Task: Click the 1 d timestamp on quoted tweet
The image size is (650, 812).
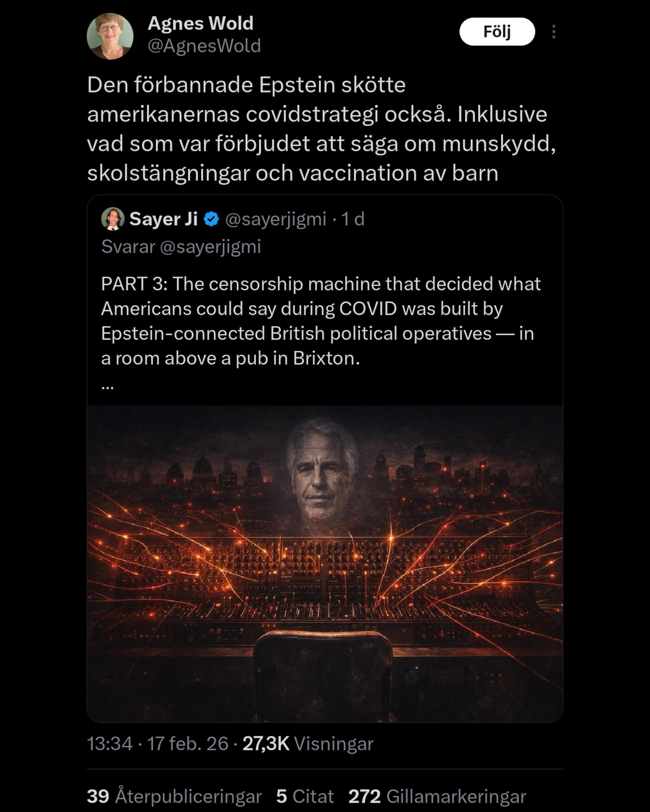Action: [x=353, y=219]
